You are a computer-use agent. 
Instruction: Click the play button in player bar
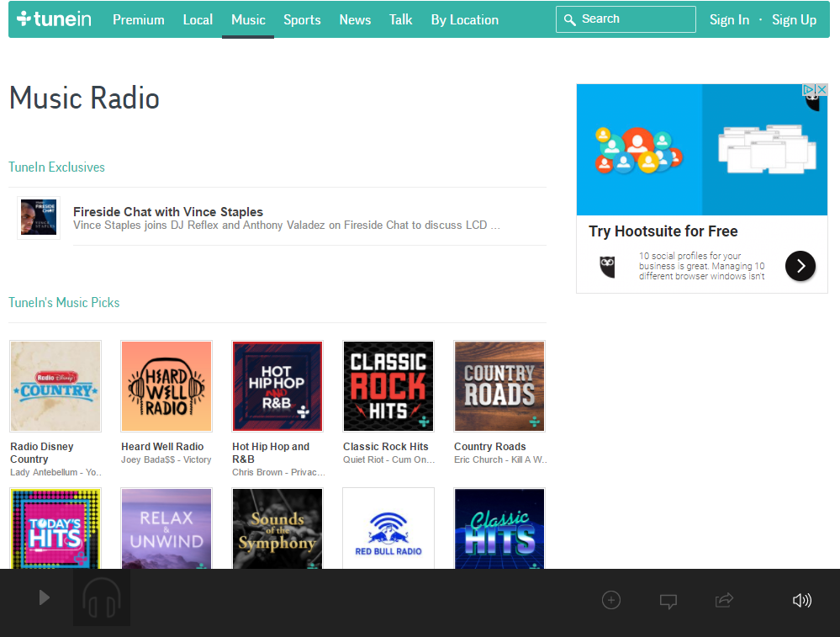pos(45,597)
